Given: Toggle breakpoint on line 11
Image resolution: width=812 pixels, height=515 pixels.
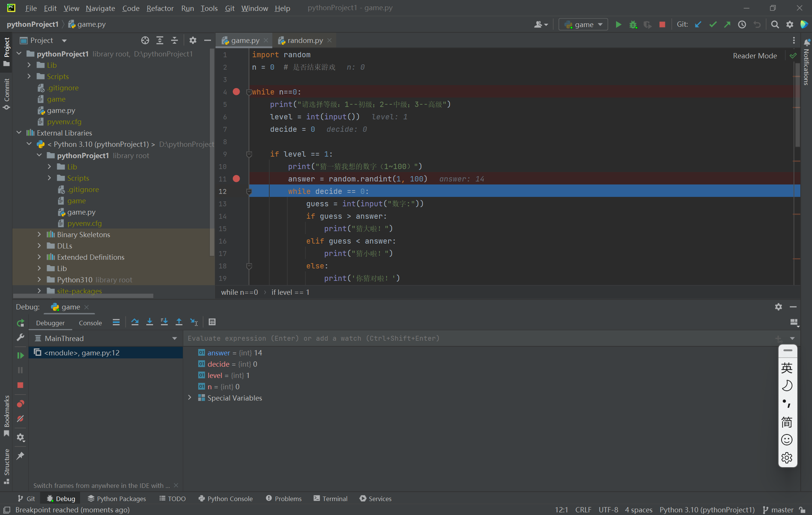Looking at the screenshot, I should [x=236, y=179].
